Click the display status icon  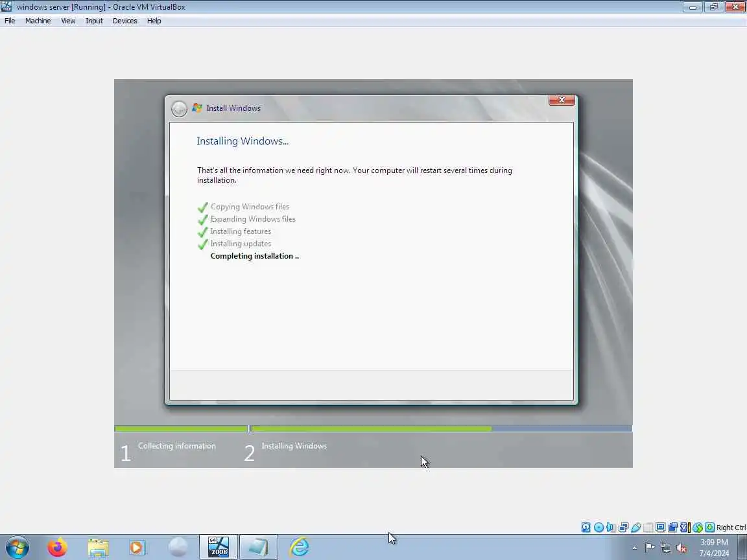pos(660,527)
